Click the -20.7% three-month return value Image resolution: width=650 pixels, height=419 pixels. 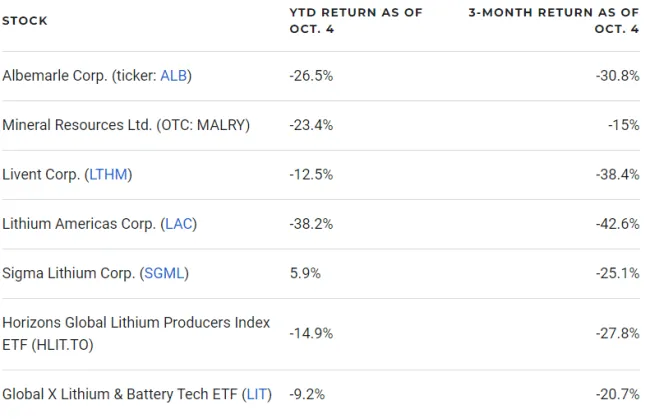(x=616, y=395)
